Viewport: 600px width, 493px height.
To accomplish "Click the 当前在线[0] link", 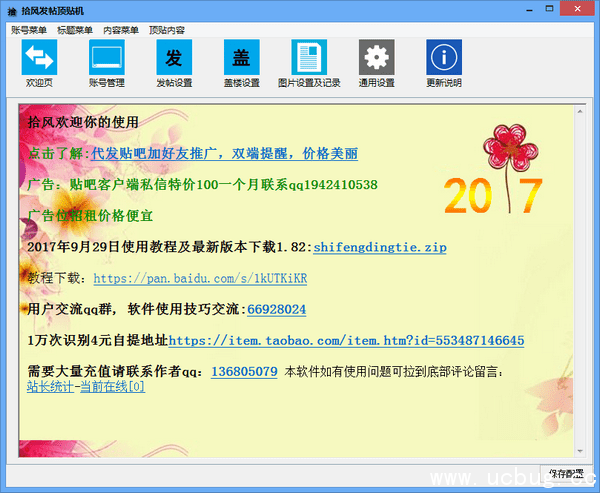I will pyautogui.click(x=112, y=387).
